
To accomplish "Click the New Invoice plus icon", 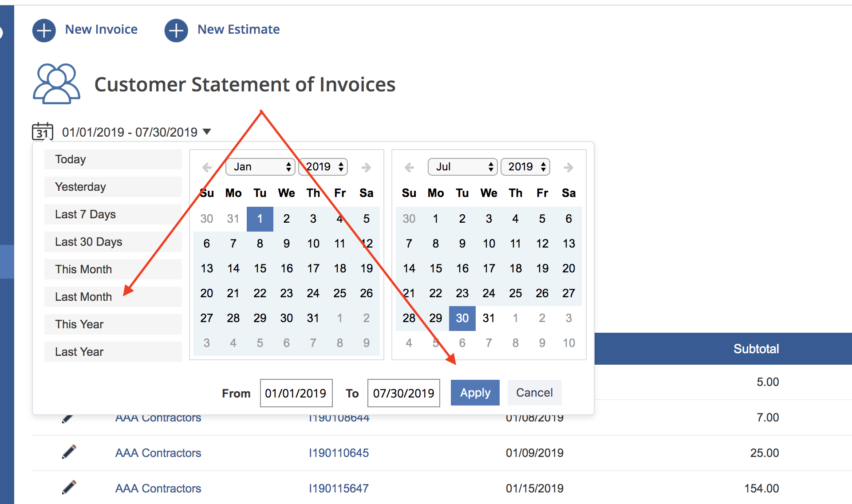I will (44, 31).
